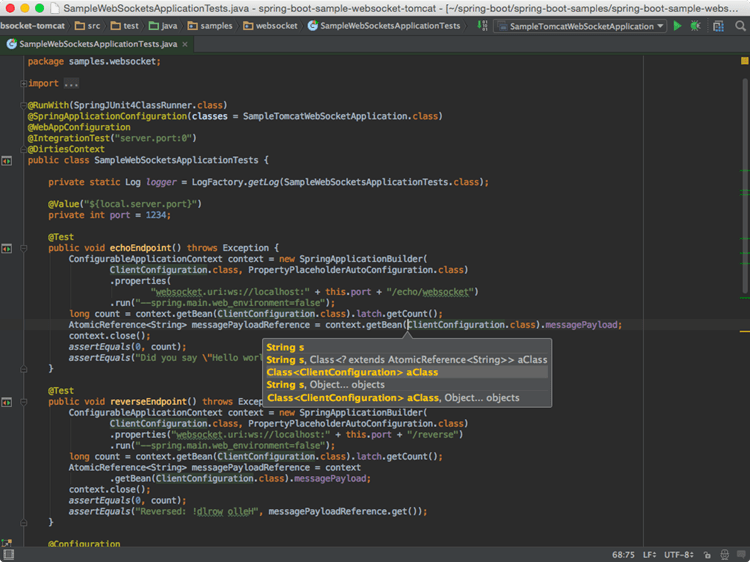Select 'String s, Class<? extends AtomicReference' hint

point(407,360)
